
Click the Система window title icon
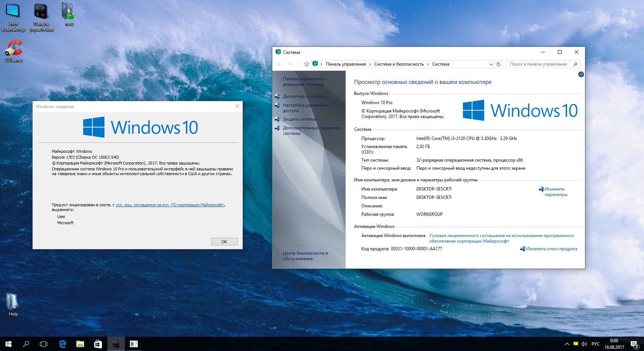[x=278, y=52]
